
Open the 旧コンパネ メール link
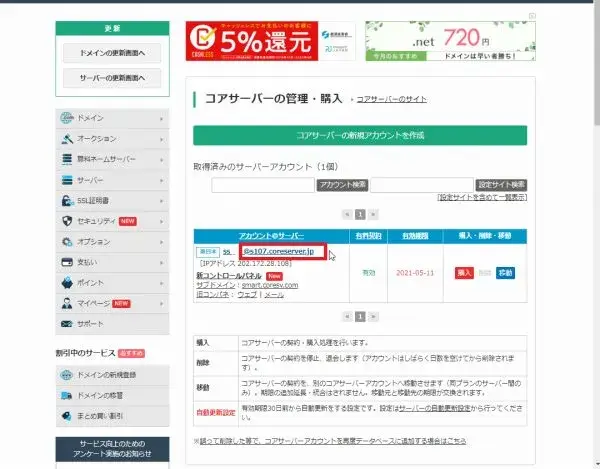(274, 295)
